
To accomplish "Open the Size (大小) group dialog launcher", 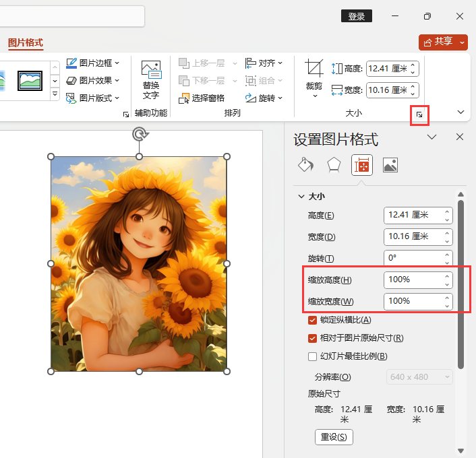I will 419,115.
